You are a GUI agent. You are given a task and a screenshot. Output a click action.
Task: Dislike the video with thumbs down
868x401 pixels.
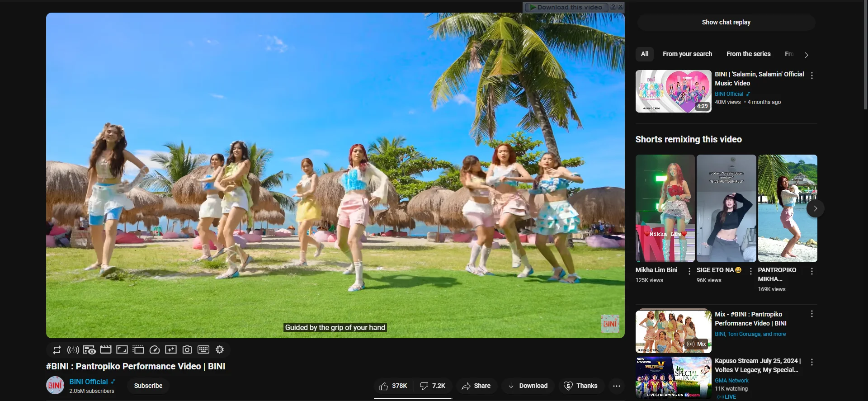tap(433, 386)
